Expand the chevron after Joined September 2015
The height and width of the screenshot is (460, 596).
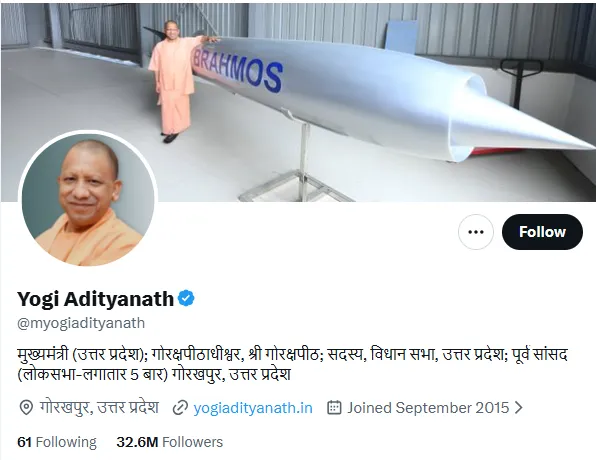point(518,408)
